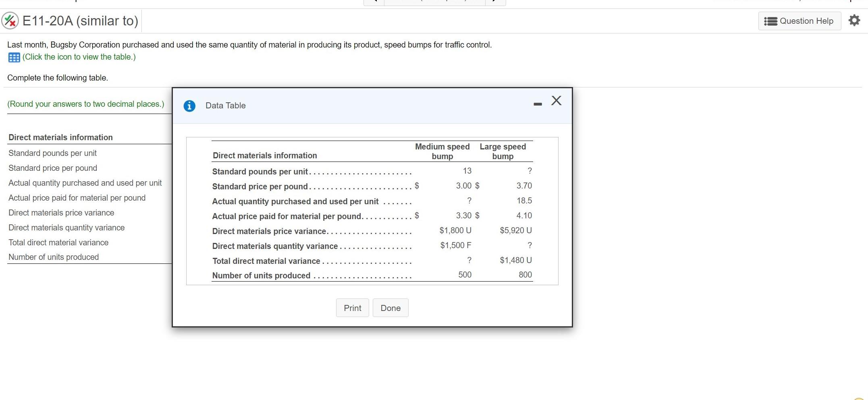
Task: Click Direct materials price variance label in dialog
Action: point(269,231)
